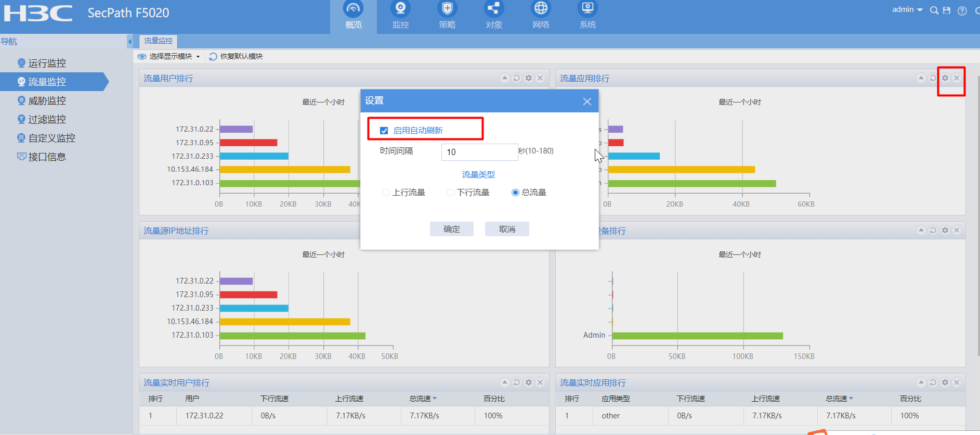This screenshot has width=980, height=435.
Task: Open 过滤监控 in the navigation
Action: (x=47, y=119)
